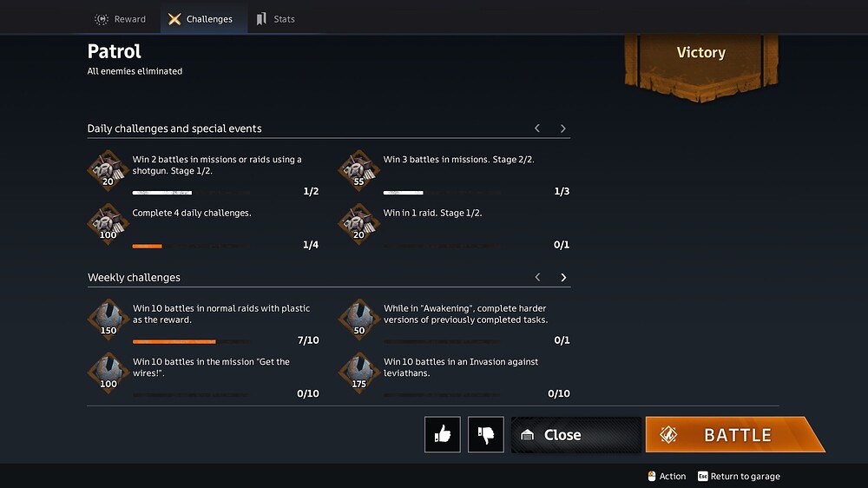Select the 100-point daily challenges badge
This screenshot has height=488, width=868.
(x=108, y=224)
